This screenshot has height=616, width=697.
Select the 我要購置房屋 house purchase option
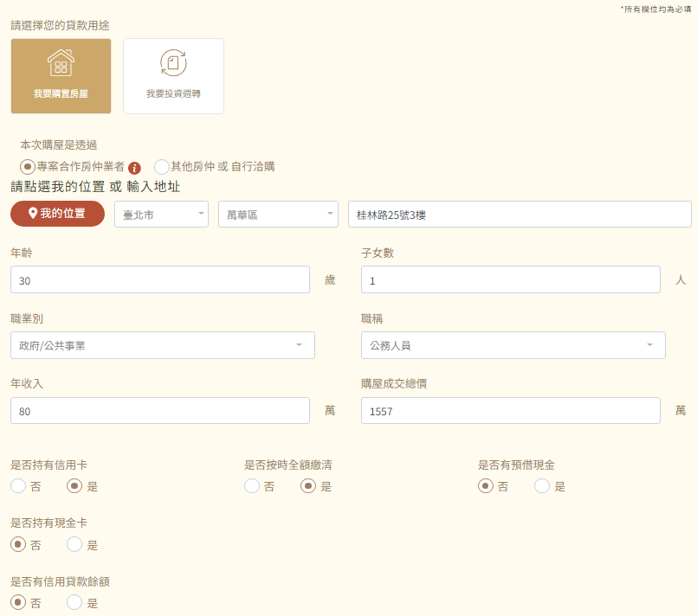coord(61,75)
